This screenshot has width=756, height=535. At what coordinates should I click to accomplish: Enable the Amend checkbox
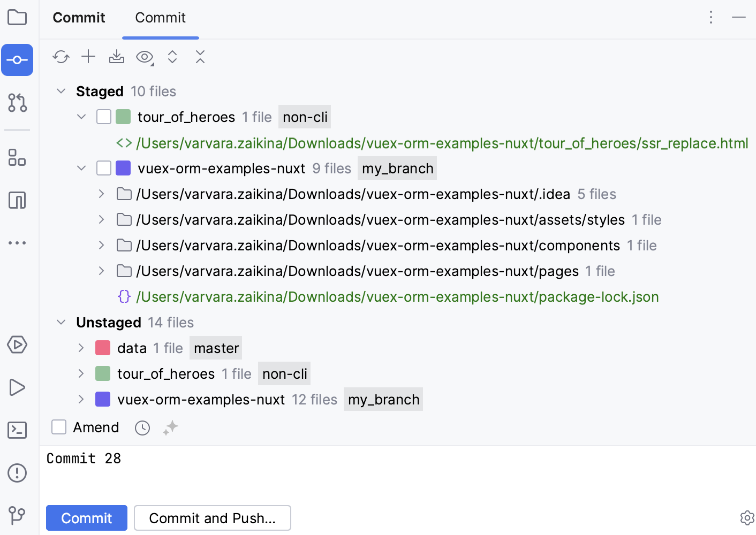(x=59, y=427)
